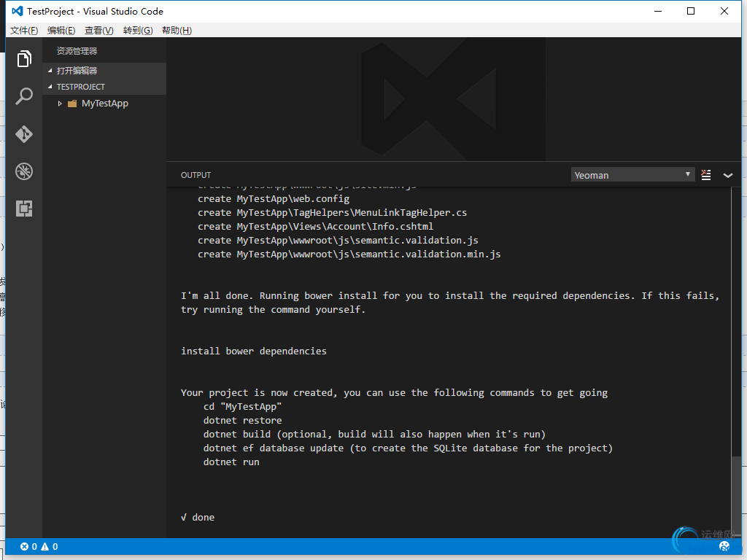The width and height of the screenshot is (747, 560).
Task: Open the 帮助(H) menu
Action: (177, 31)
